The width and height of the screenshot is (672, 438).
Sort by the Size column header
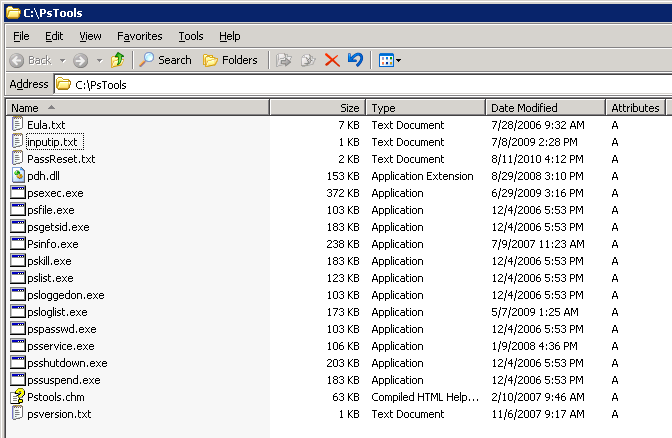click(x=318, y=108)
